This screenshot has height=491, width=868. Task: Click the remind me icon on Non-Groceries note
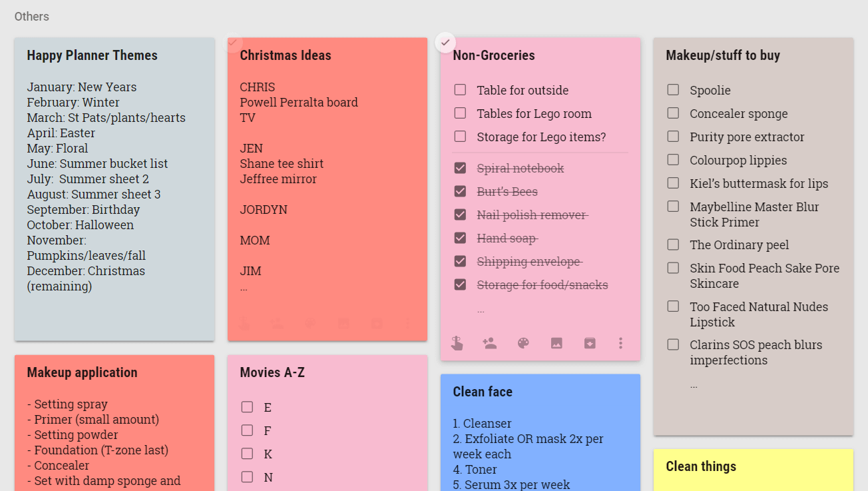(x=457, y=343)
